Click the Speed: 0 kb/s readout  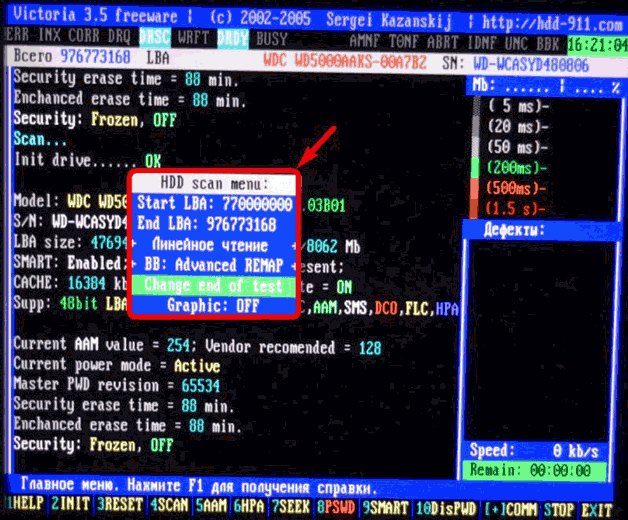pos(534,451)
